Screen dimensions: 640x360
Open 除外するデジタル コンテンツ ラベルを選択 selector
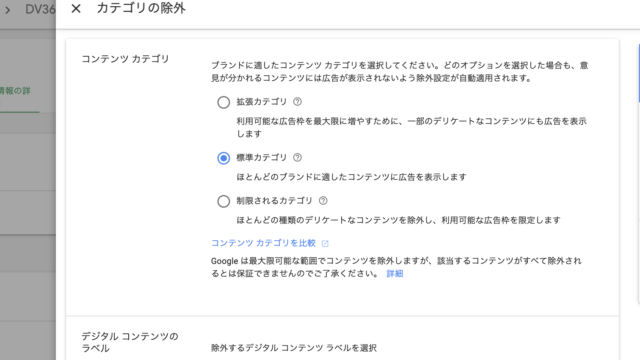click(294, 348)
